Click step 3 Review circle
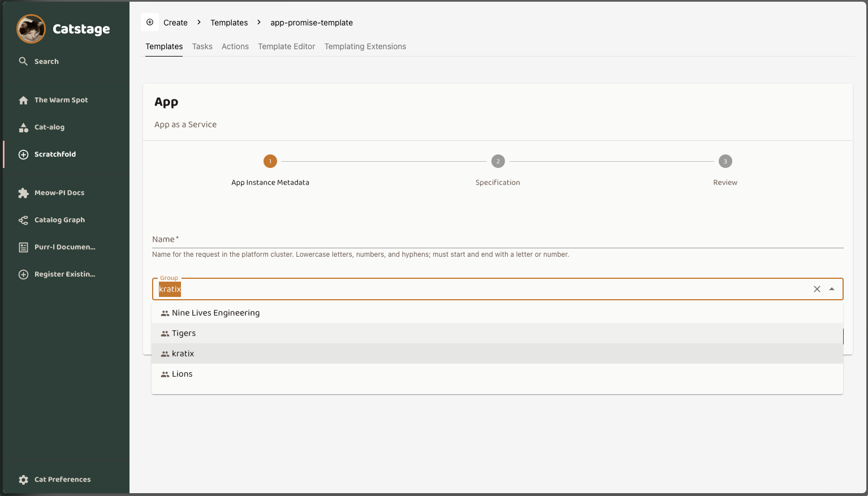This screenshot has width=868, height=496. [726, 161]
